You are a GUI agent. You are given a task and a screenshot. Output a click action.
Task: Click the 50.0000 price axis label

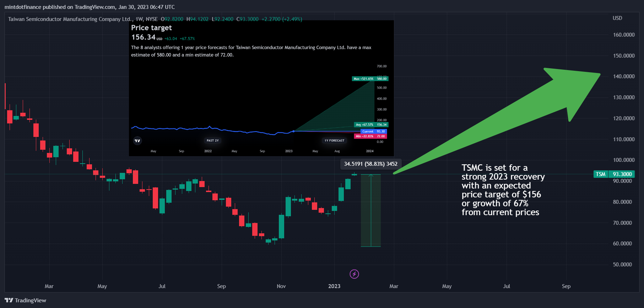(622, 265)
